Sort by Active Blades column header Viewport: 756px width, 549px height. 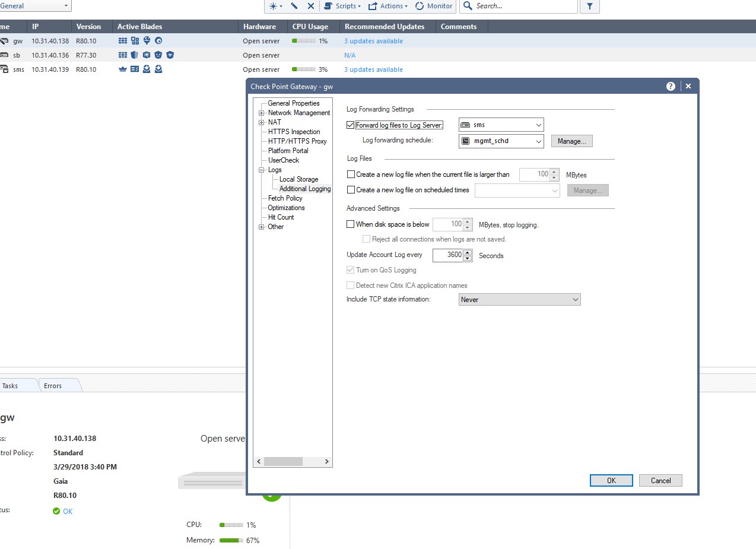174,27
